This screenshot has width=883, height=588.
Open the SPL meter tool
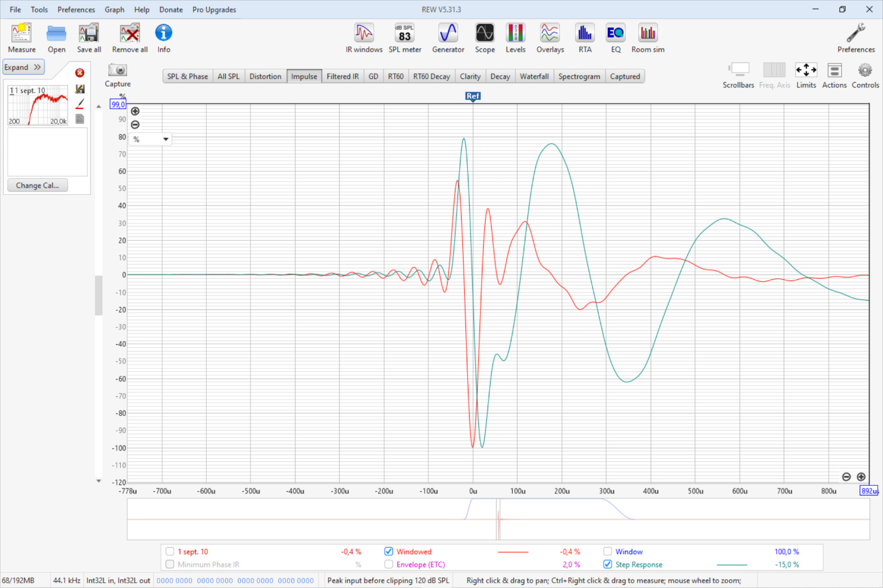(404, 38)
